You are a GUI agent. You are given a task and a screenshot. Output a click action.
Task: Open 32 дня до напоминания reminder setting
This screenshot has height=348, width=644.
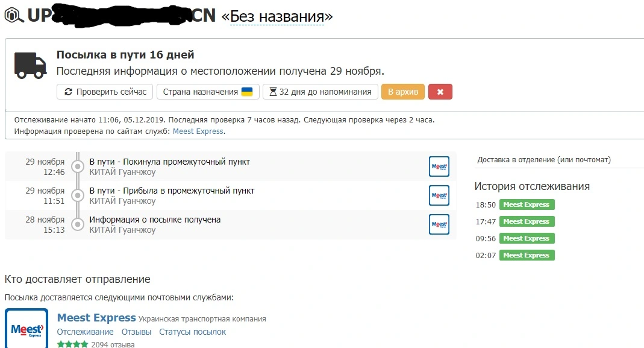320,92
